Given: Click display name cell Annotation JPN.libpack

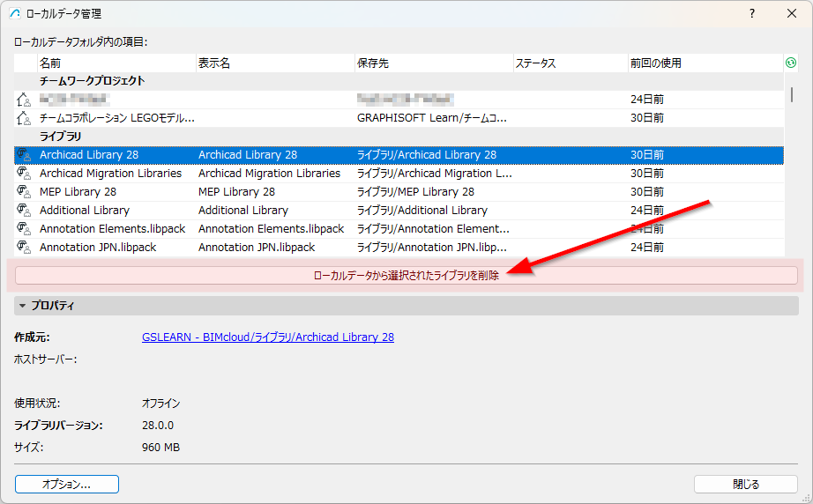Looking at the screenshot, I should pos(257,247).
